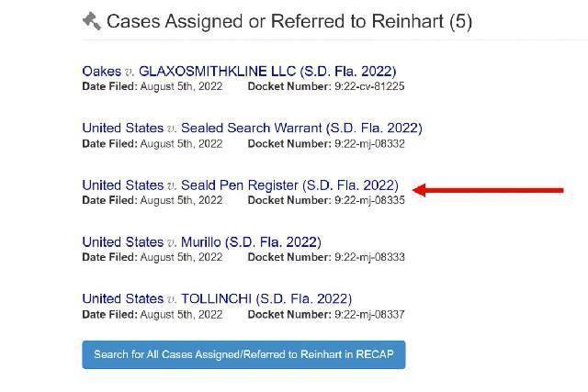Open United States v. Sealed Search Warrant
588x392 pixels.
(x=252, y=128)
